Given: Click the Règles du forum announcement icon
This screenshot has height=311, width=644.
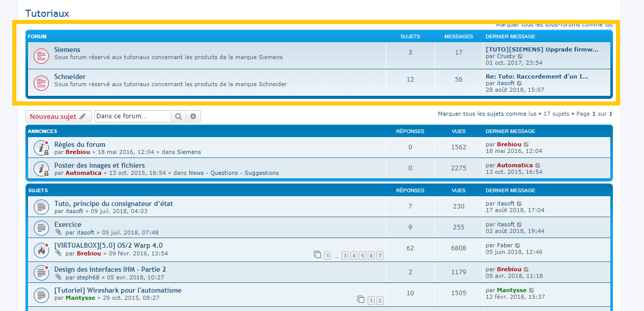Looking at the screenshot, I should [41, 148].
